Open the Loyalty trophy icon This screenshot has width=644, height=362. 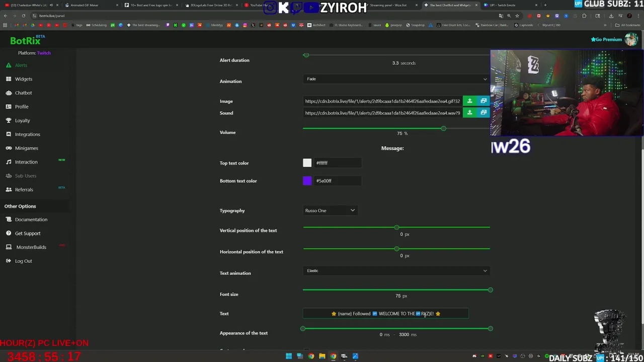9,121
